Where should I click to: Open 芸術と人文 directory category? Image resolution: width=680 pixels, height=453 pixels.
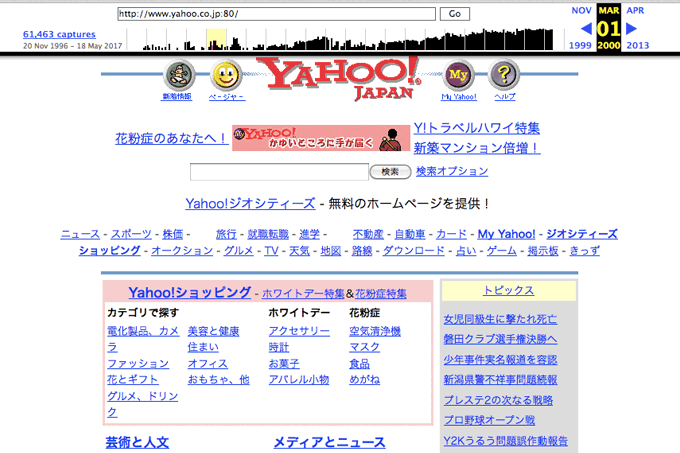click(137, 442)
